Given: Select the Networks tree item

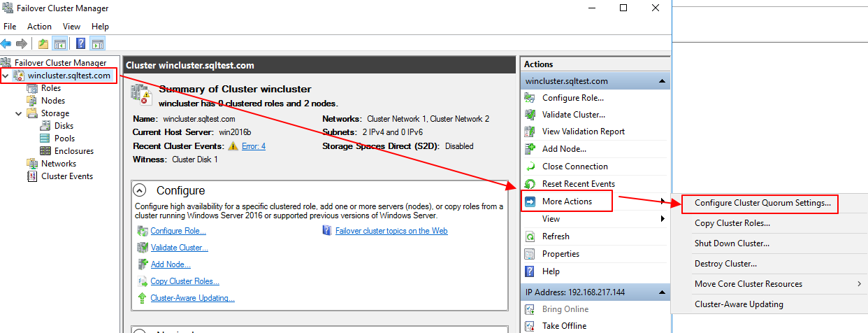Looking at the screenshot, I should (x=59, y=164).
